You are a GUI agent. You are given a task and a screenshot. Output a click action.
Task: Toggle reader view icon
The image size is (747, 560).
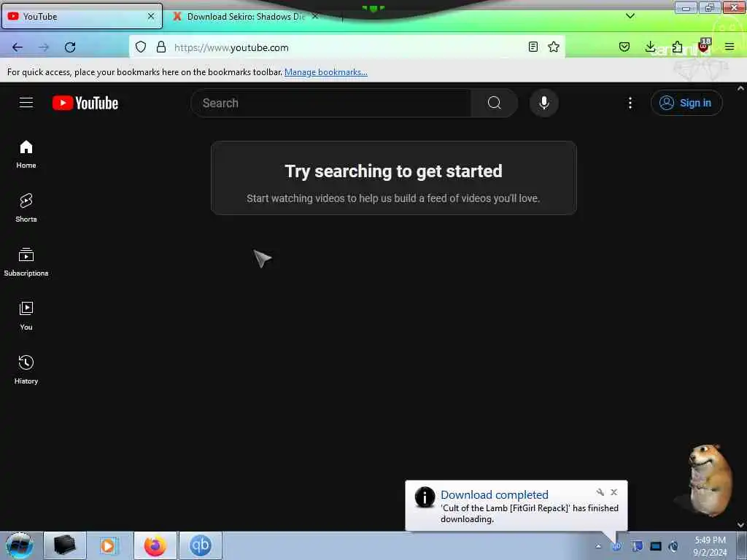(533, 47)
